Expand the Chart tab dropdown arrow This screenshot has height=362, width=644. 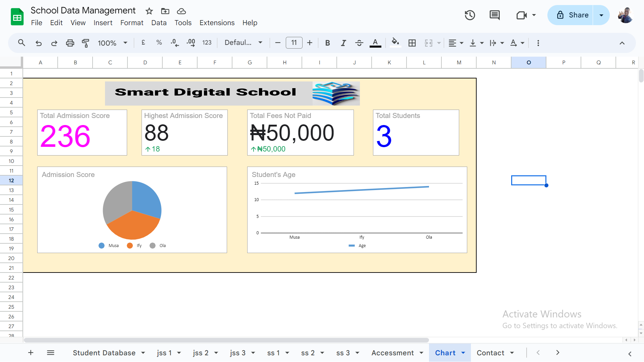pos(463,353)
